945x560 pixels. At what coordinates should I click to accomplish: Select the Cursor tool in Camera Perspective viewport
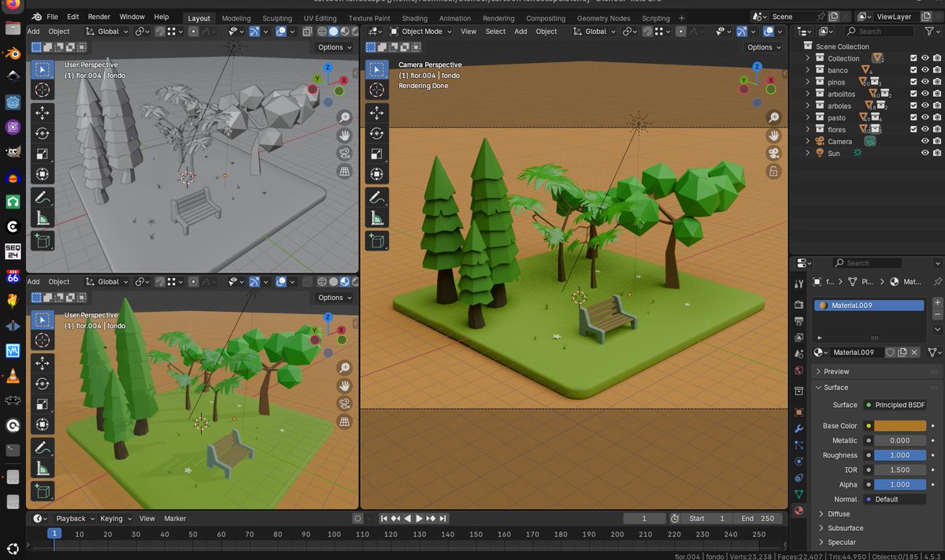(377, 89)
